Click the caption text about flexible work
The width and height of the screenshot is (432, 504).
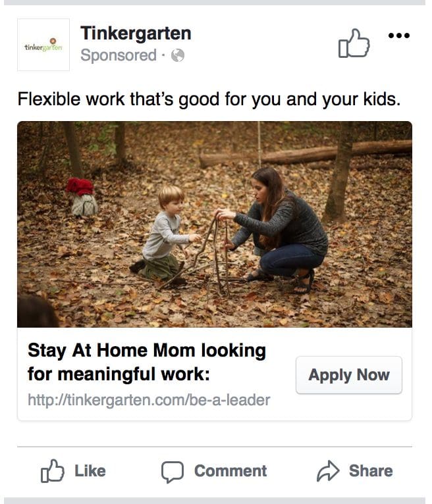point(208,100)
